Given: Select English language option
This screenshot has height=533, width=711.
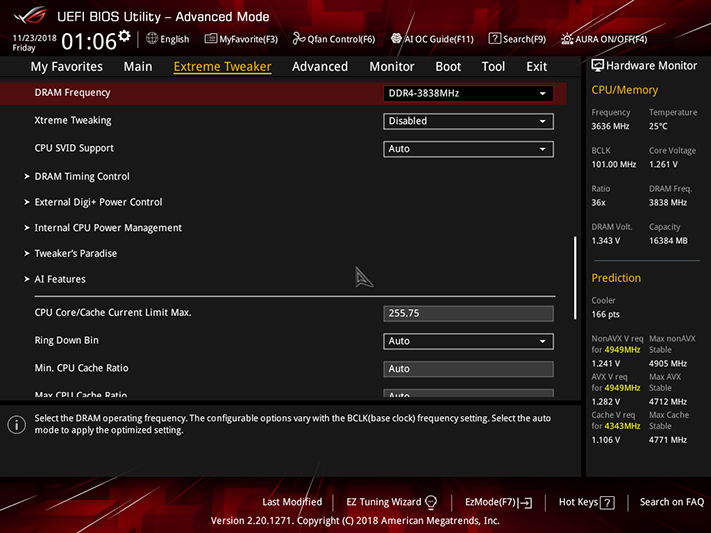Looking at the screenshot, I should click(175, 39).
